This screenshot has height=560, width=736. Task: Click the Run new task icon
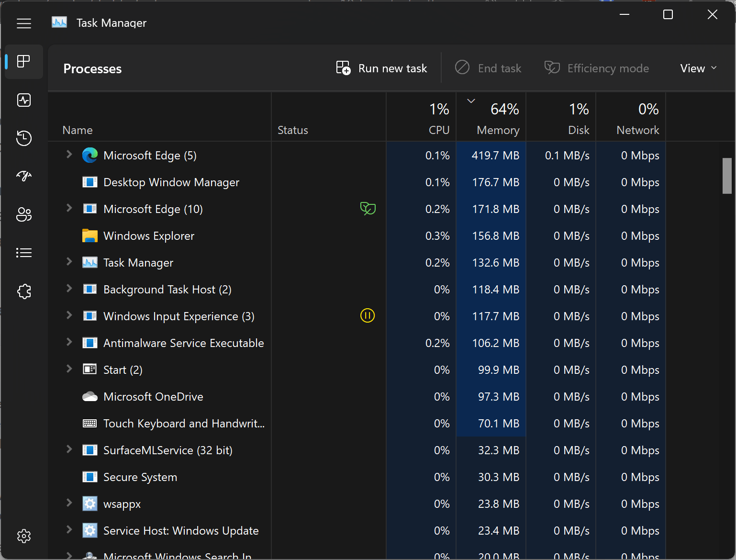[x=343, y=68]
